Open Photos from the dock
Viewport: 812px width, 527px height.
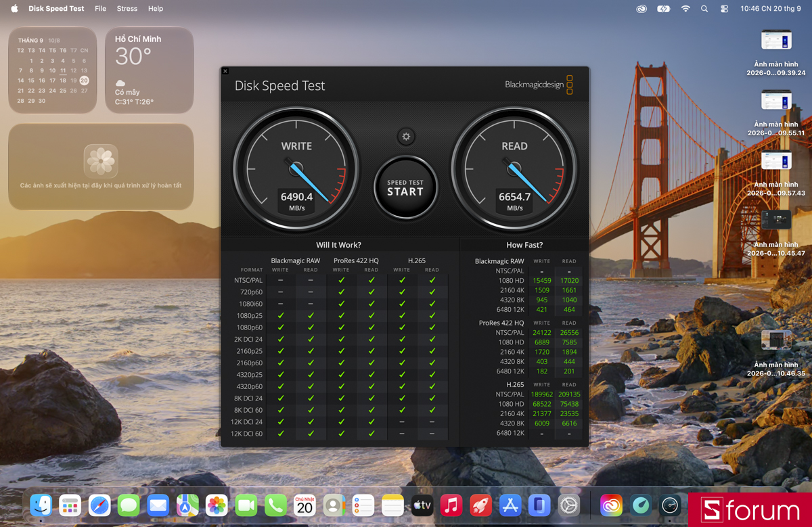(217, 505)
